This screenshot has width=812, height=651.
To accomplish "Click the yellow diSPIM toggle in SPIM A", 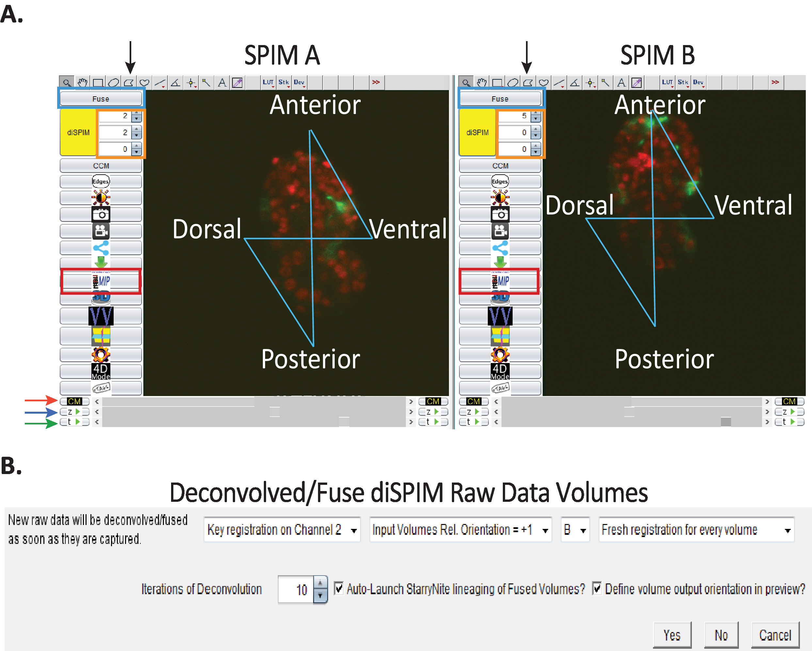I will point(78,133).
